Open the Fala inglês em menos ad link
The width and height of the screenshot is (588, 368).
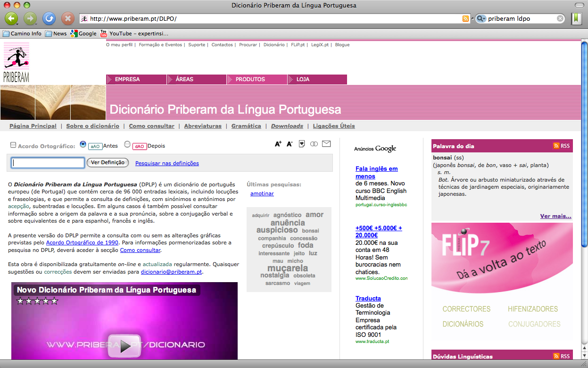[377, 172]
